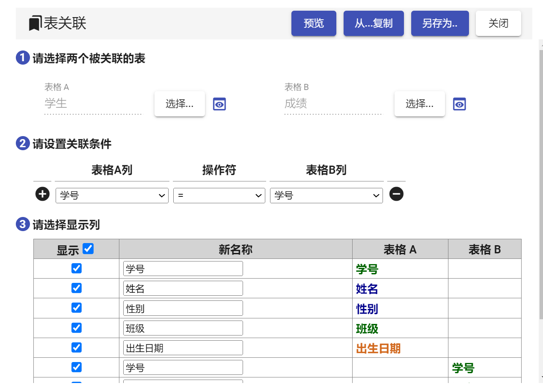Click the 从...复制 button
Image resolution: width=543 pixels, height=392 pixels.
point(374,23)
